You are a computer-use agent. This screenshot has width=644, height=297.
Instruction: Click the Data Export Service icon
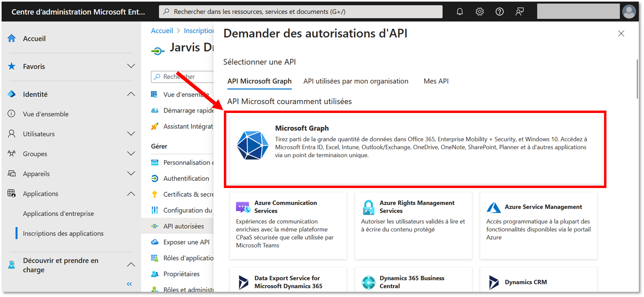243,282
